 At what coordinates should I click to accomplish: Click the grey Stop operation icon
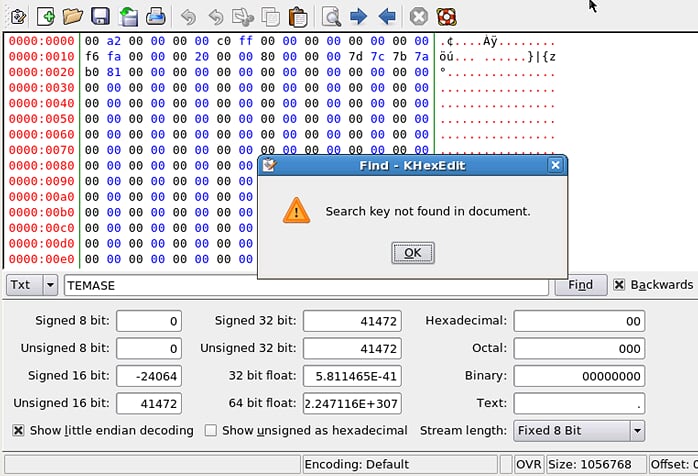(418, 17)
